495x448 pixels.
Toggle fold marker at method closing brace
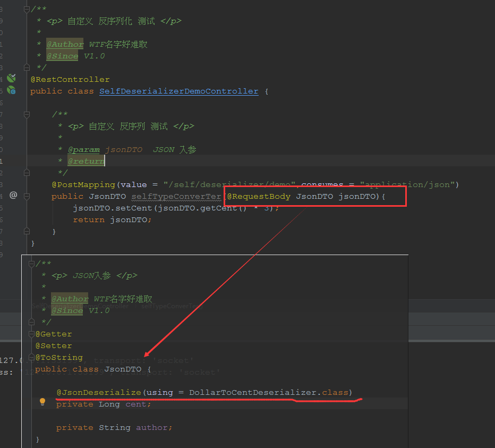coord(27,231)
